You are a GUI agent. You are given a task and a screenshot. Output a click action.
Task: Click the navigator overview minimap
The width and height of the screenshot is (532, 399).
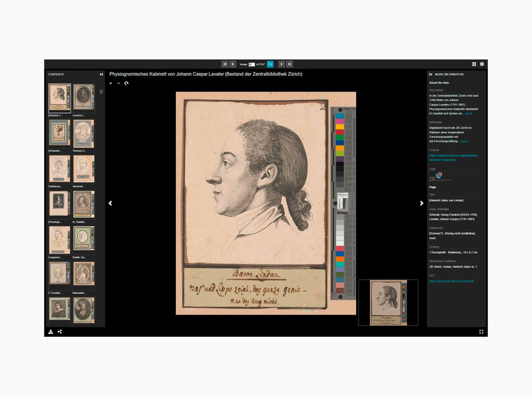click(x=388, y=302)
